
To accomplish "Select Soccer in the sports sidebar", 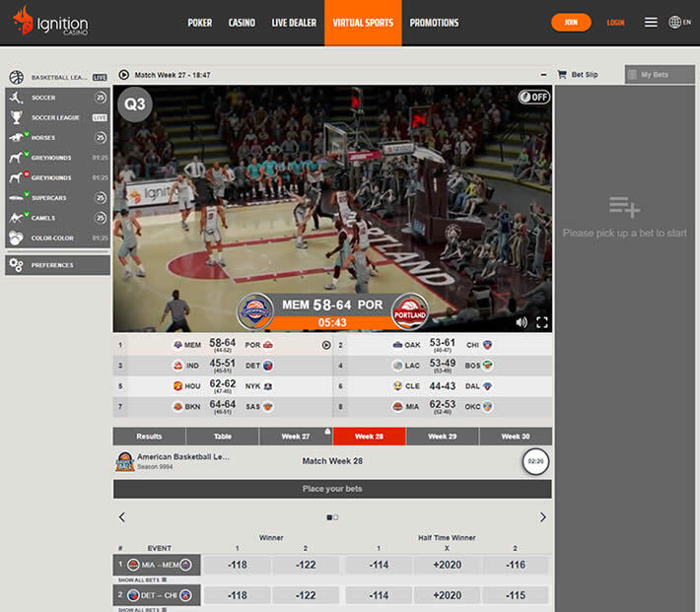I will 58,98.
